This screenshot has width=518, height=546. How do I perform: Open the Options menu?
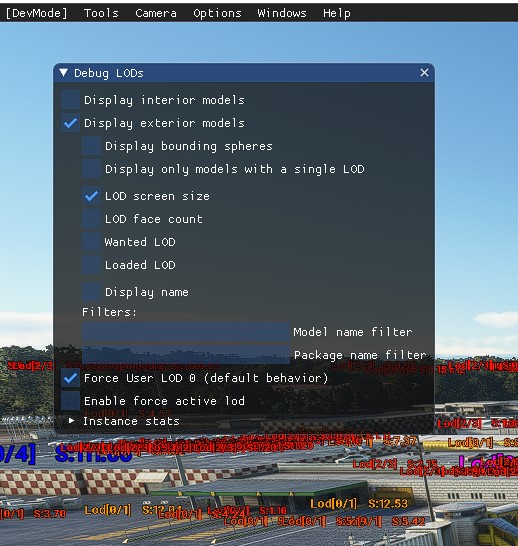[x=217, y=13]
